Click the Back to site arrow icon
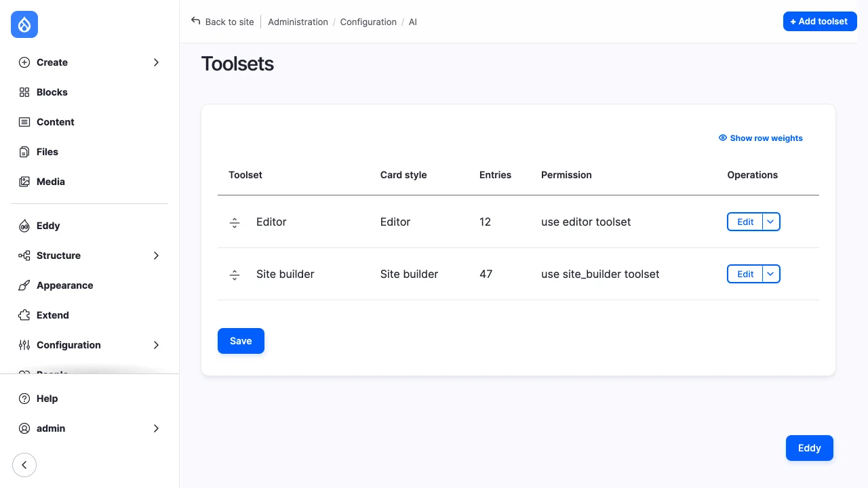 [196, 21]
